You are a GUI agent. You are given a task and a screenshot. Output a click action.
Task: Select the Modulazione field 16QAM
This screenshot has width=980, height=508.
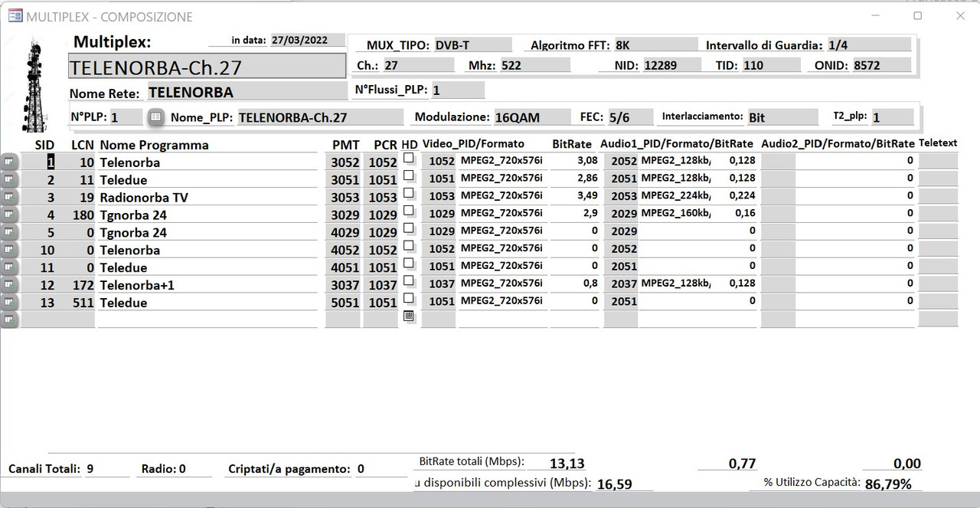pyautogui.click(x=532, y=117)
